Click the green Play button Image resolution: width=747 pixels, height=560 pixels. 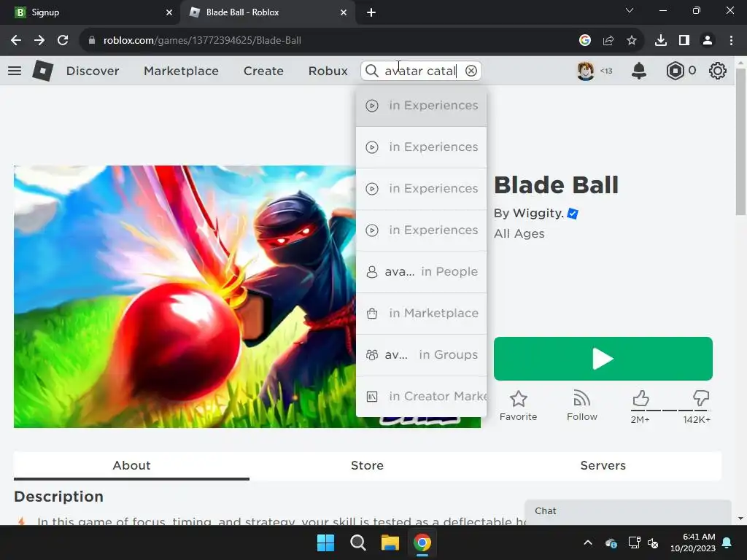603,359
